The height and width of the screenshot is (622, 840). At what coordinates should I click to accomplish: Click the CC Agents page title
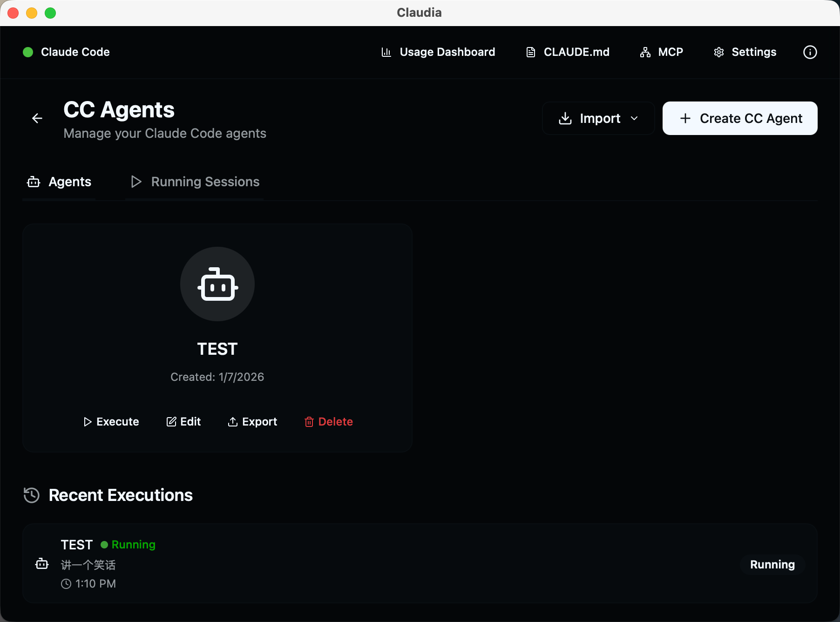coord(119,110)
